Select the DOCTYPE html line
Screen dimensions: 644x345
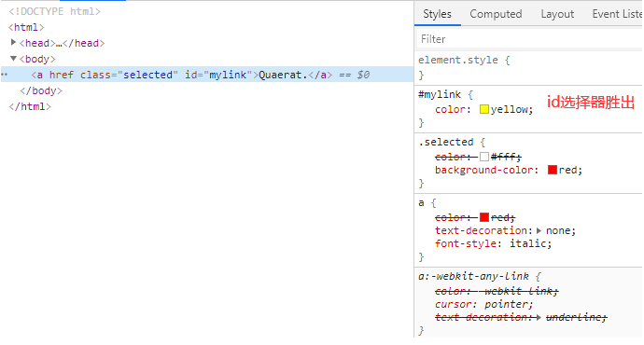[55, 11]
